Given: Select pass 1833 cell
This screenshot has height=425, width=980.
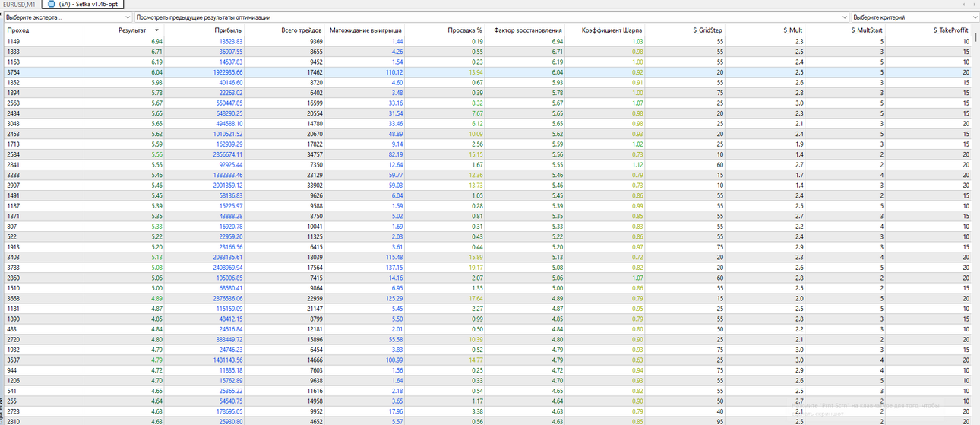Looking at the screenshot, I should tap(14, 52).
